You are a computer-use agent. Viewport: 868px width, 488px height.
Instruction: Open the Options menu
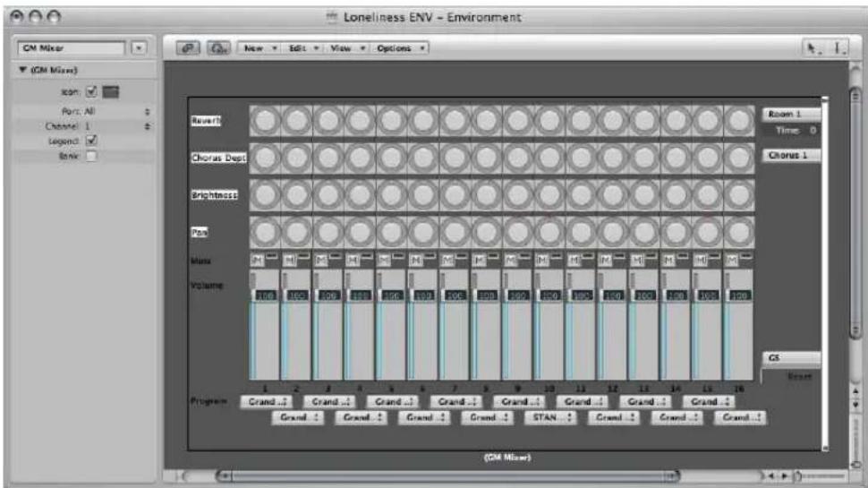coord(400,48)
